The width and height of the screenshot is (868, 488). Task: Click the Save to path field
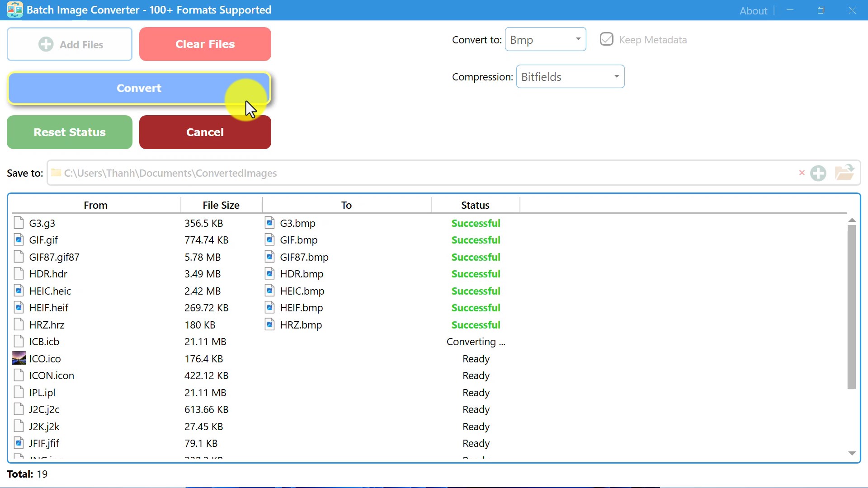(425, 173)
